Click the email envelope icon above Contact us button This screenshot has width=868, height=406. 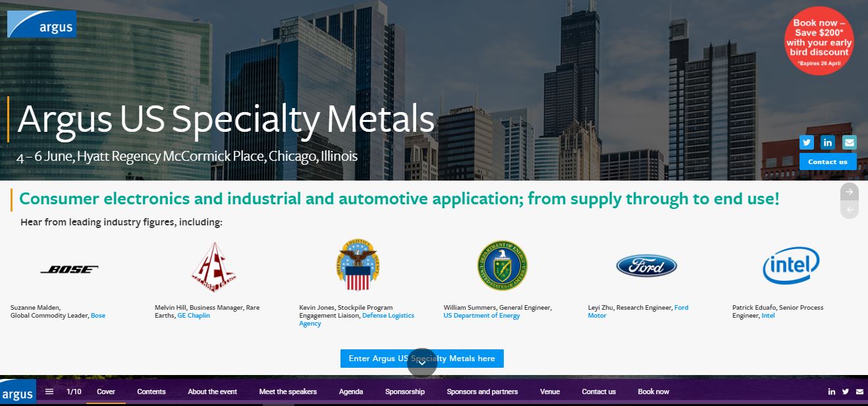[850, 142]
